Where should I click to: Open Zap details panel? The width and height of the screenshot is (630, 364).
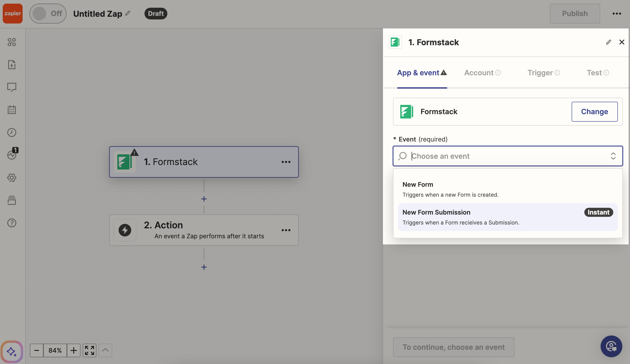tap(12, 65)
